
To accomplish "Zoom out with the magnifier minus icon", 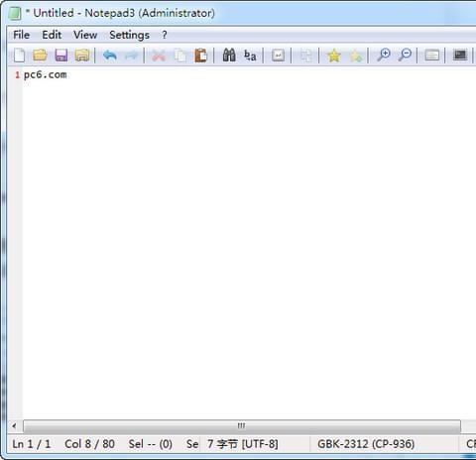I will [405, 55].
